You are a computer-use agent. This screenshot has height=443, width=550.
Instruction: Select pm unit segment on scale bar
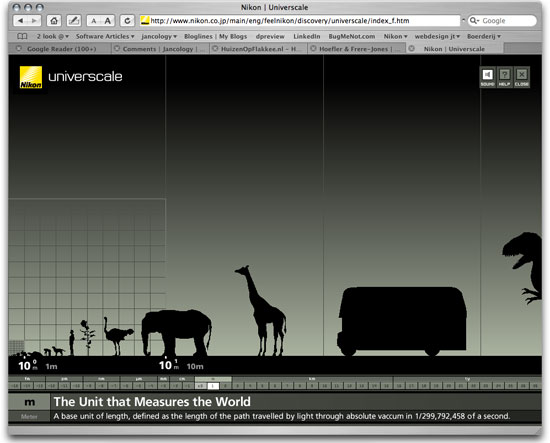pyautogui.click(x=64, y=379)
